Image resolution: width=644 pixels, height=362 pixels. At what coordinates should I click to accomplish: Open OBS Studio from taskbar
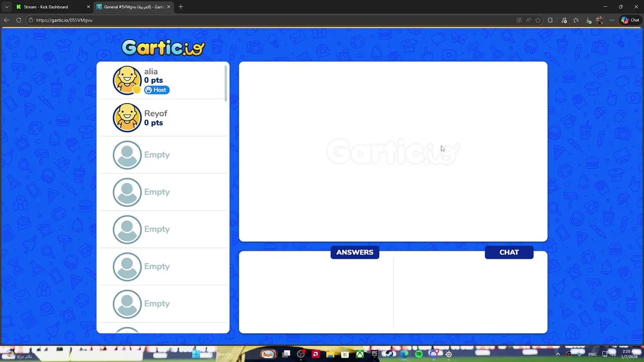click(301, 354)
